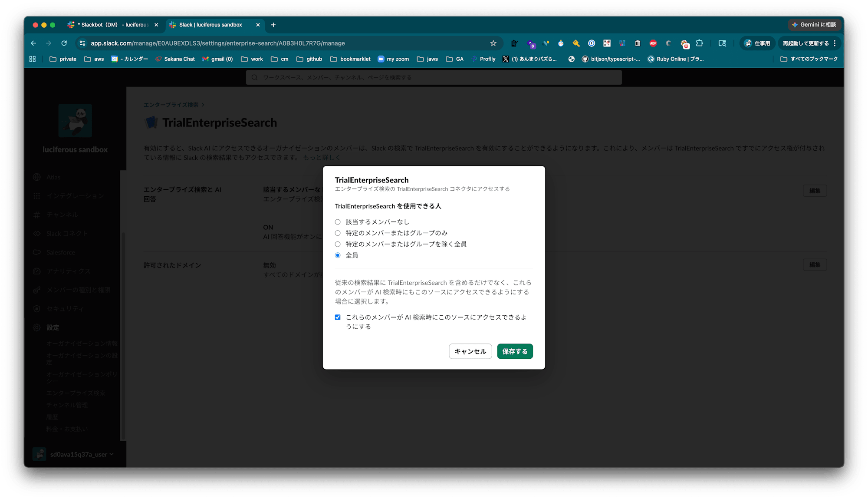
Task: Click the エンタープライズ検索 breadcrumb link
Action: [x=171, y=105]
